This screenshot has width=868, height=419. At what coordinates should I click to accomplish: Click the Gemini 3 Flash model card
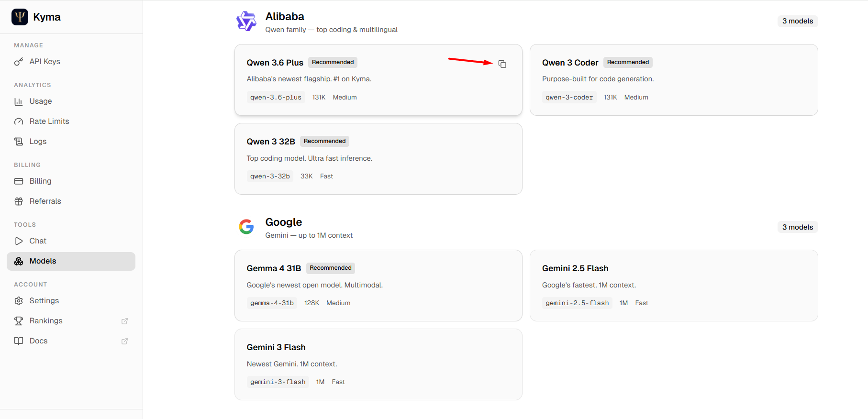[x=378, y=364]
